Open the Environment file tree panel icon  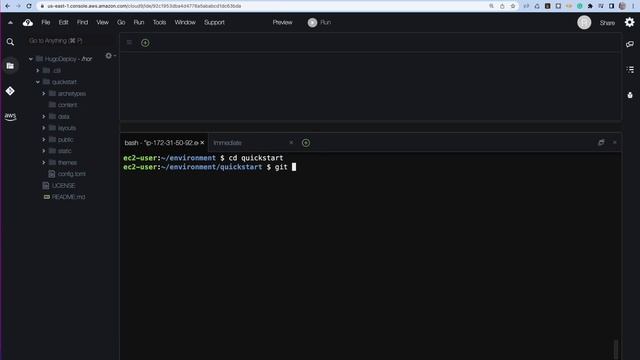pos(10,66)
